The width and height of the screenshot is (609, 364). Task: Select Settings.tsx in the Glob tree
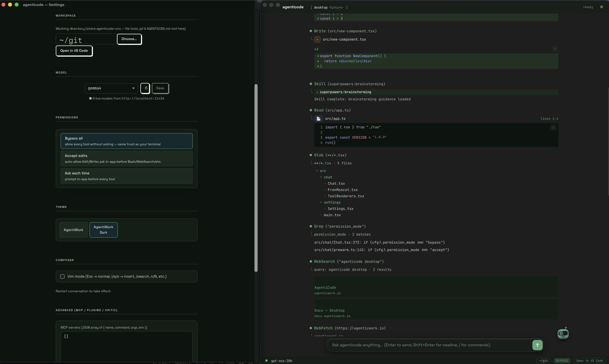(x=341, y=209)
